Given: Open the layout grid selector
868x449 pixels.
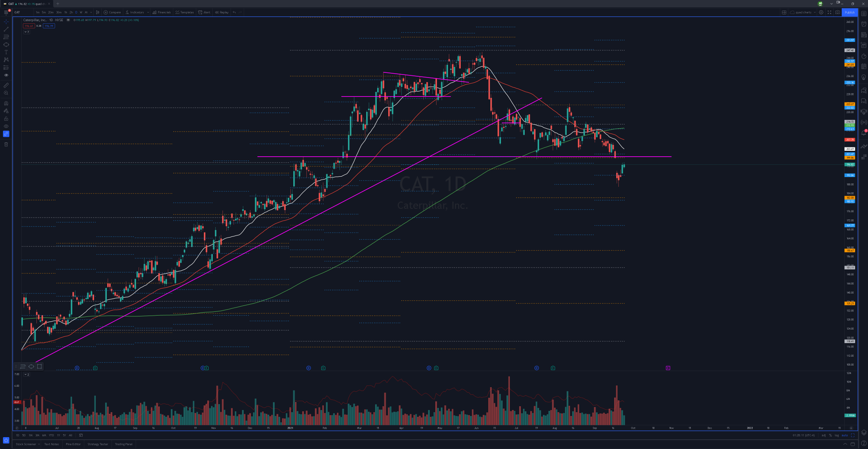Looking at the screenshot, I should (784, 12).
